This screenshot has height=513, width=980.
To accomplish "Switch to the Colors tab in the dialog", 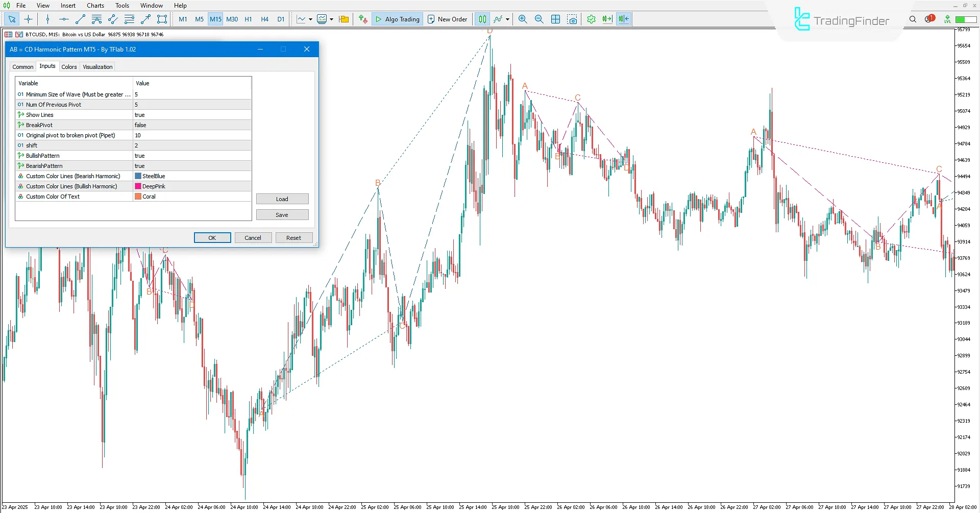I will [x=69, y=66].
